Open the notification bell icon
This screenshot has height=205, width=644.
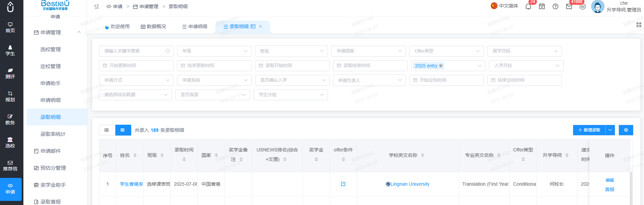[x=528, y=6]
